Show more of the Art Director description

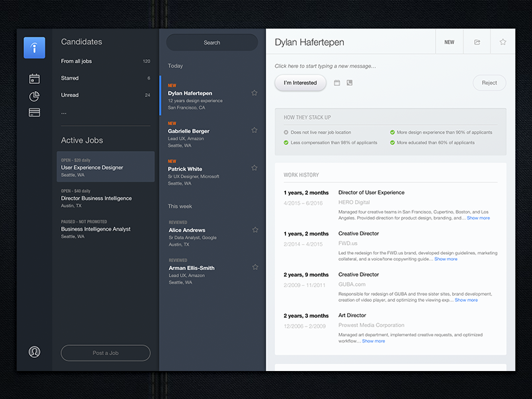click(x=374, y=341)
